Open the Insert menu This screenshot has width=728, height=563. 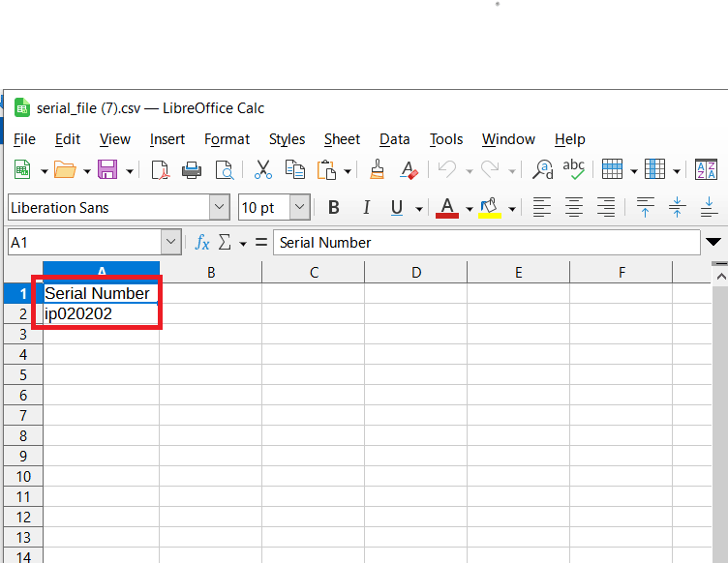(167, 139)
